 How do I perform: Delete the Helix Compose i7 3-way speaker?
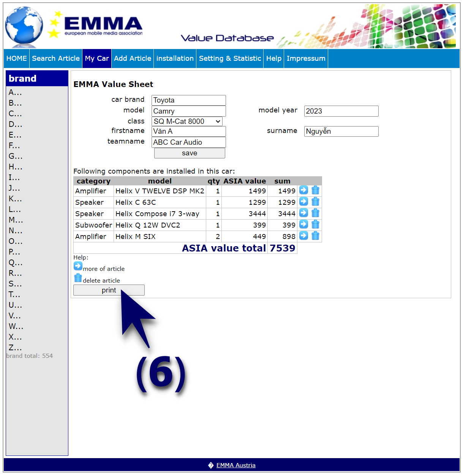point(315,213)
